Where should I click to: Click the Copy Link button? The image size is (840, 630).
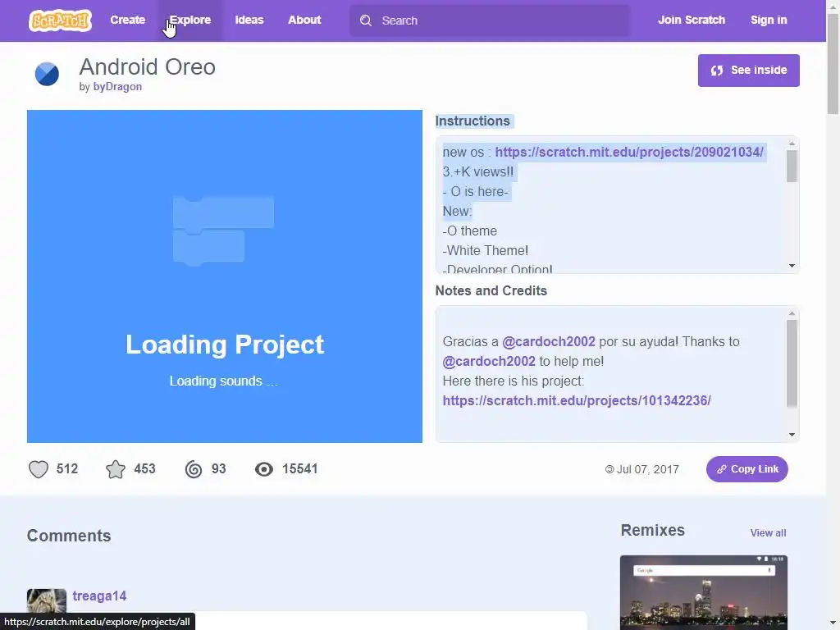[x=746, y=469]
